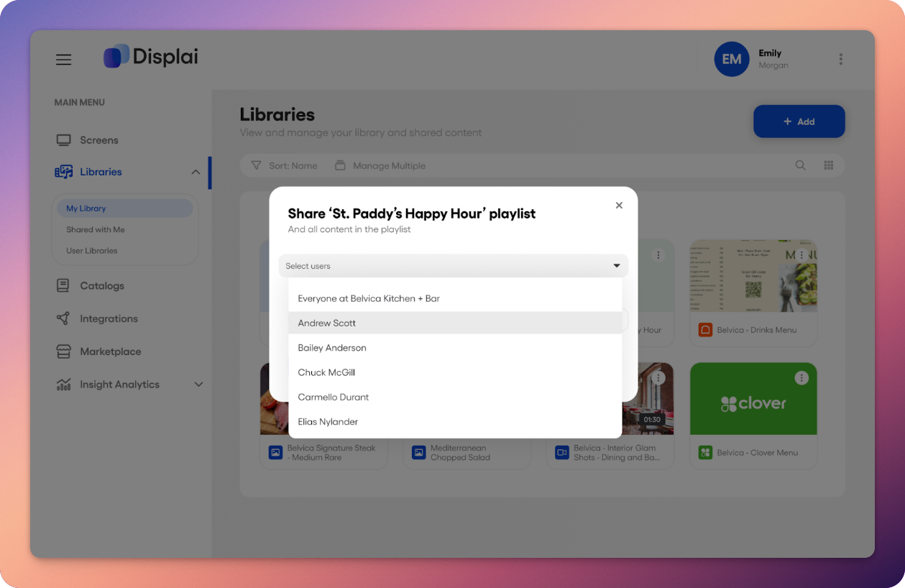The height and width of the screenshot is (588, 905).
Task: Click Belvica - Clover Menu title
Action: click(757, 453)
